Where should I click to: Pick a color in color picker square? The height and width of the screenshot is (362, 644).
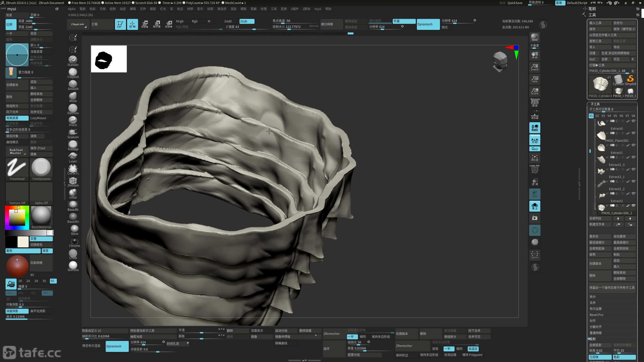pyautogui.click(x=17, y=217)
